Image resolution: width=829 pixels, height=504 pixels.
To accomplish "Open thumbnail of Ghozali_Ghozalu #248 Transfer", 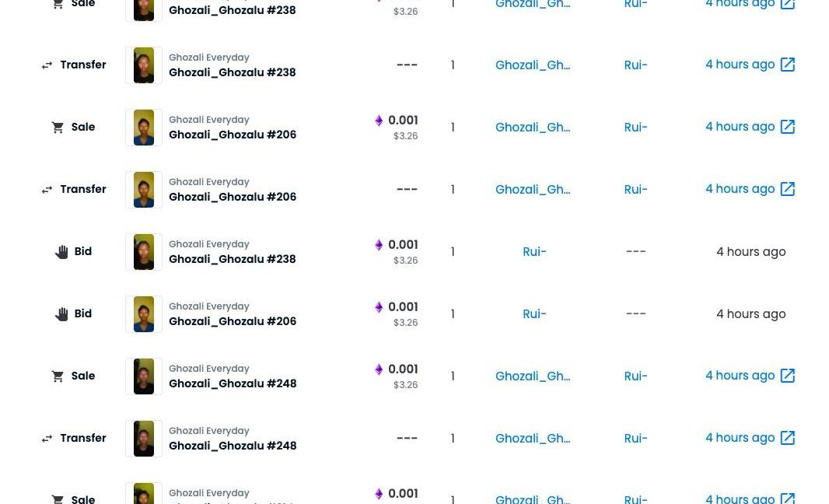I will coord(144,439).
